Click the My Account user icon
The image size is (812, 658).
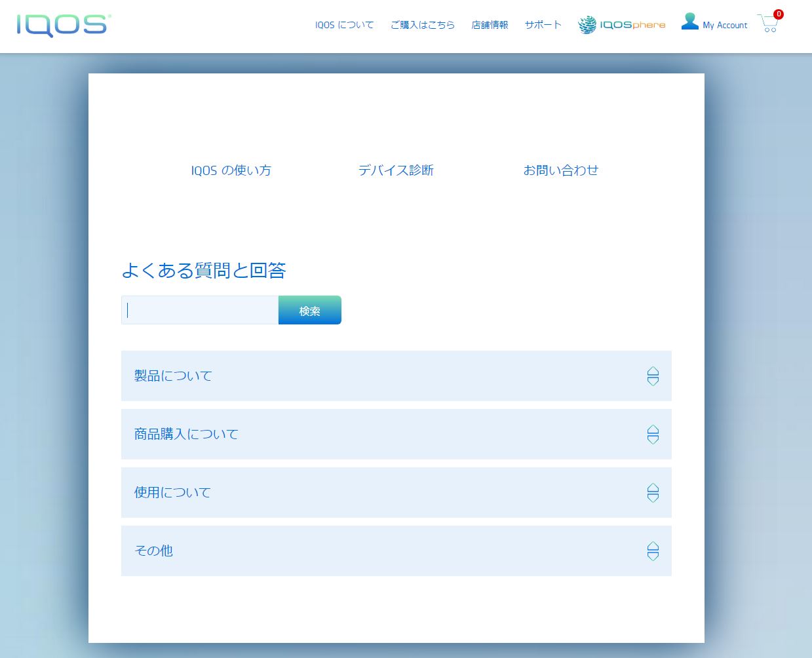point(689,22)
